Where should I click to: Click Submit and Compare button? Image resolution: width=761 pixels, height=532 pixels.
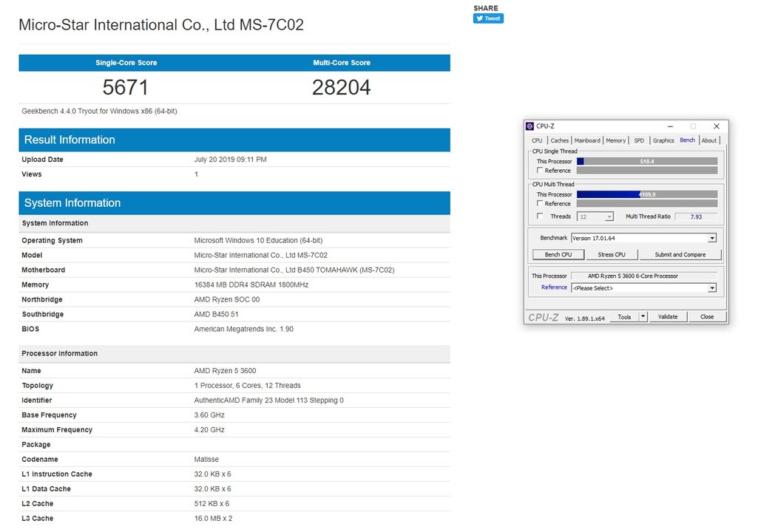click(x=680, y=255)
